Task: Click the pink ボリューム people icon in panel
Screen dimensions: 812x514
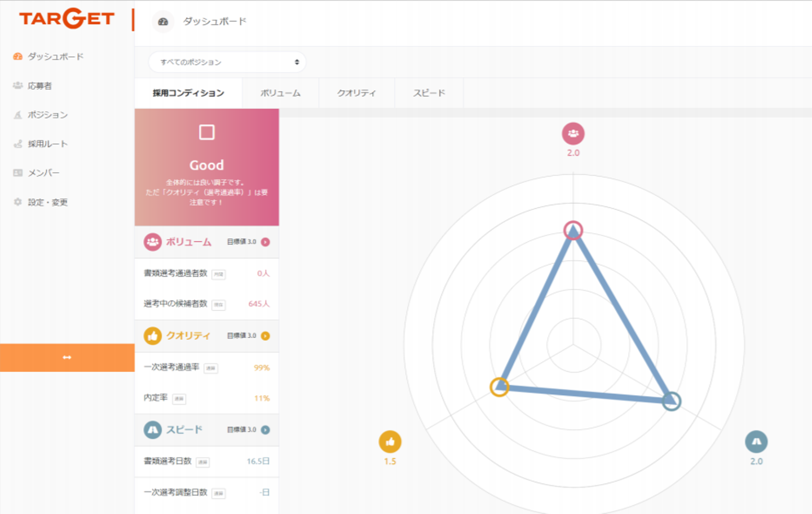Action: (x=153, y=242)
